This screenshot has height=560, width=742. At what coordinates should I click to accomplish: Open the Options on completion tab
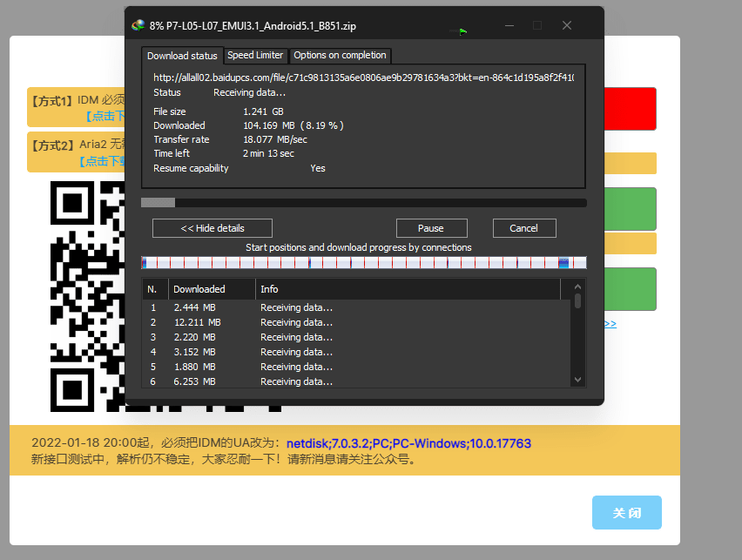tap(340, 55)
